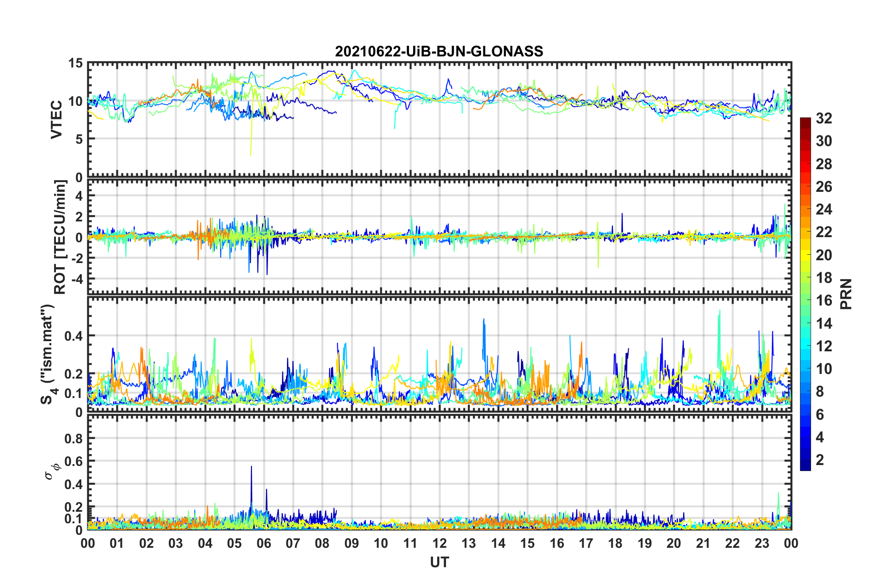Click colorbar tick label 16
879x588 pixels.
(x=824, y=300)
